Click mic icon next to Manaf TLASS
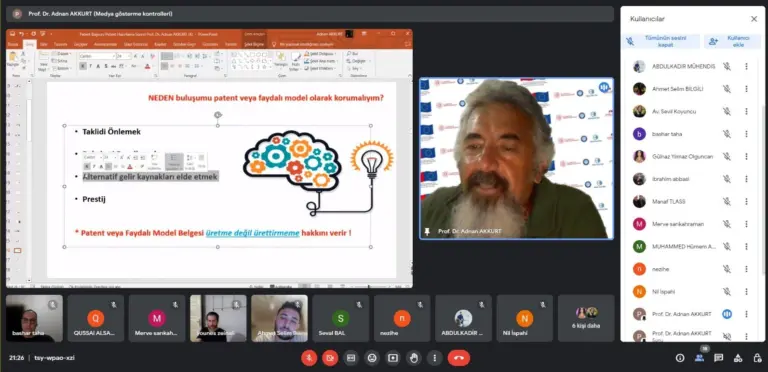 [727, 202]
